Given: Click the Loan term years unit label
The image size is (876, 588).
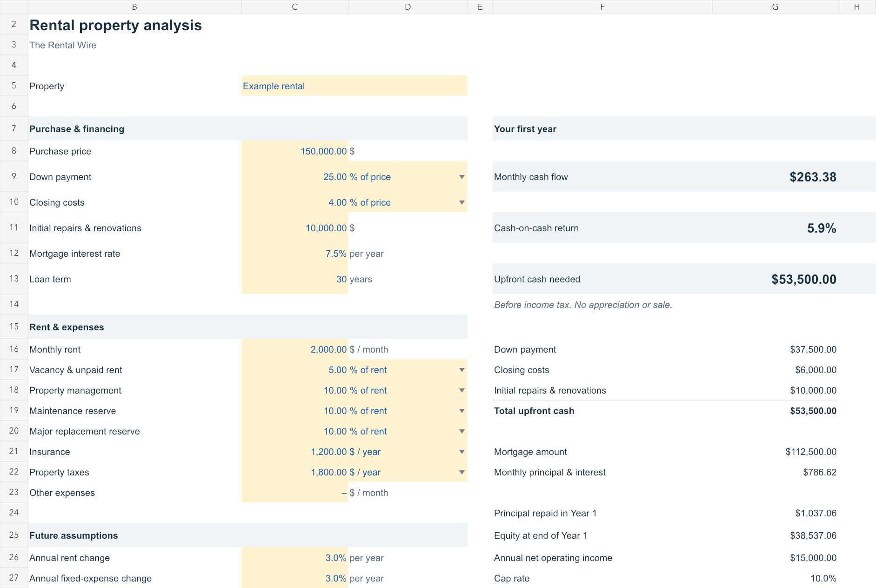Looking at the screenshot, I should [361, 279].
